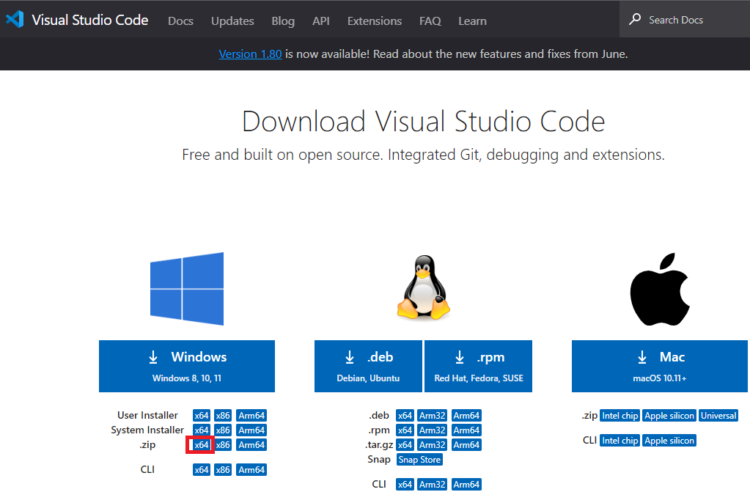This screenshot has width=750, height=492.
Task: Download Linux CLI Arm64 link
Action: click(466, 485)
